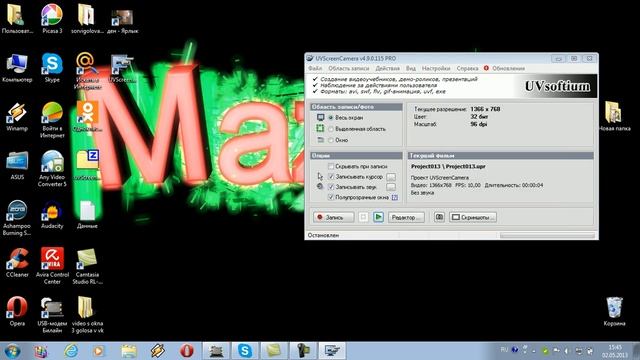Open the Новая папка desktop folder
Viewport: 640px width, 360px height.
614,116
